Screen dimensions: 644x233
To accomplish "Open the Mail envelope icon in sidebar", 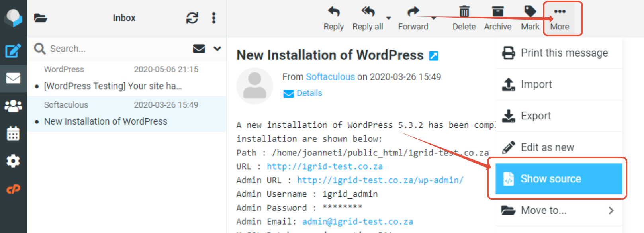I will [x=13, y=78].
